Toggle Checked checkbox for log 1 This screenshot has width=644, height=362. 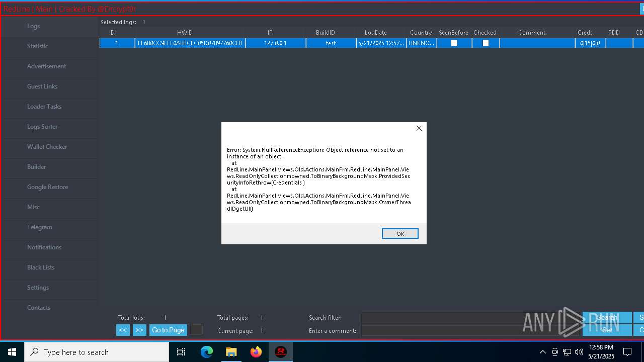pyautogui.click(x=486, y=43)
